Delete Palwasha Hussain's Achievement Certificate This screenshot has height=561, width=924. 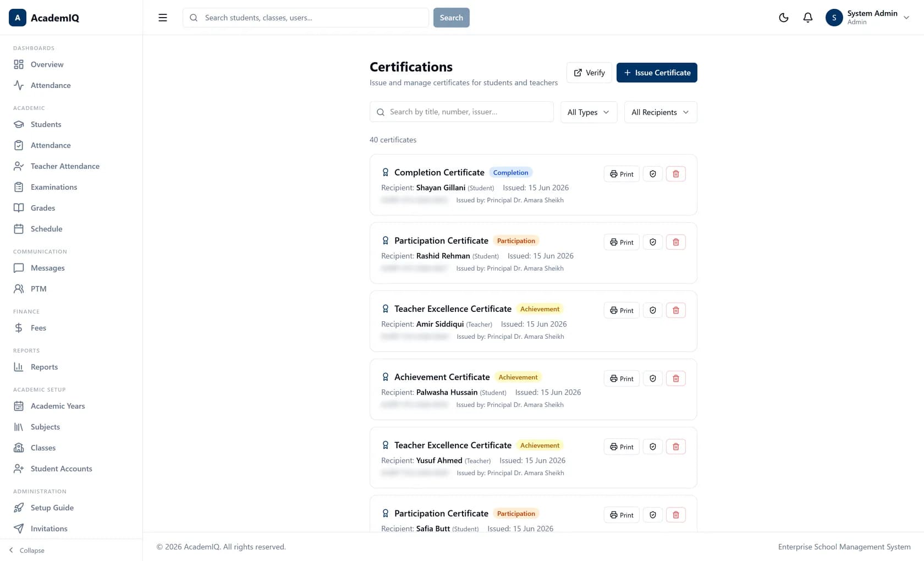click(x=676, y=378)
